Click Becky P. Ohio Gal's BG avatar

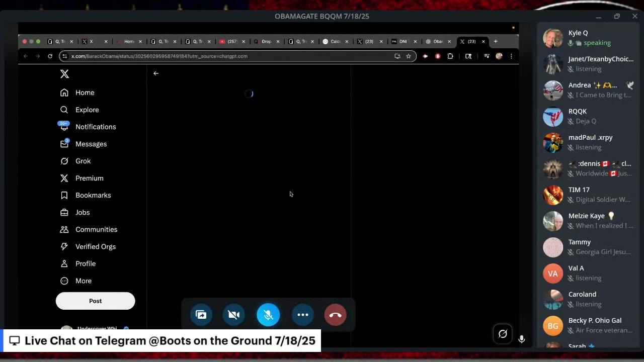coord(553,326)
